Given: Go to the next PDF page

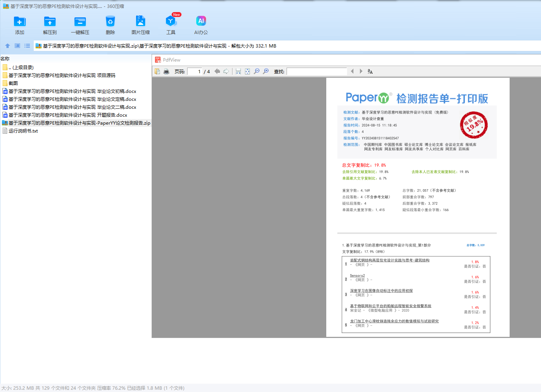Looking at the screenshot, I should [x=226, y=71].
